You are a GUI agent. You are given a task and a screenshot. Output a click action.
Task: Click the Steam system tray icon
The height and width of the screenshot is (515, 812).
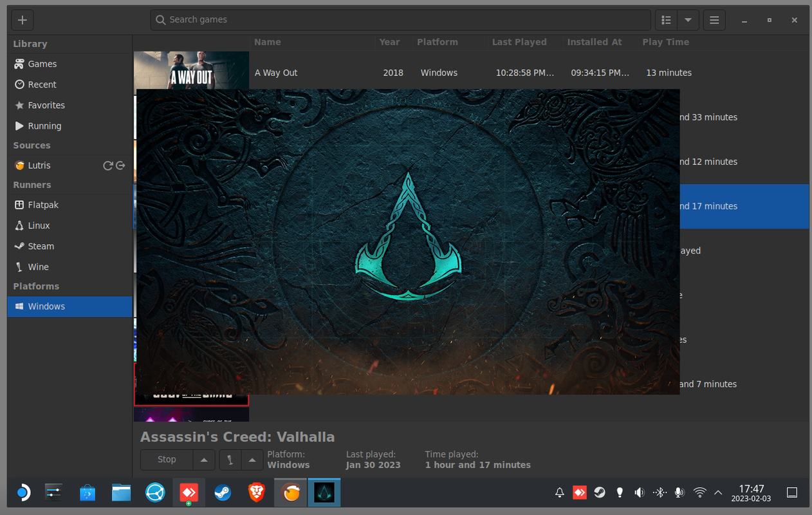click(600, 493)
